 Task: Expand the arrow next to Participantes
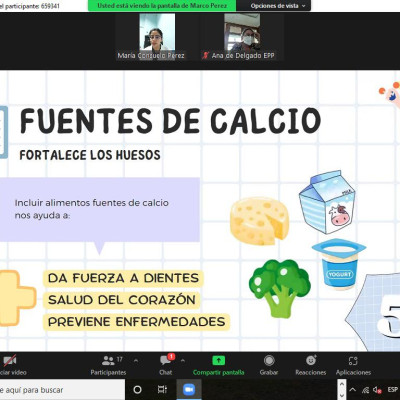[x=136, y=360]
